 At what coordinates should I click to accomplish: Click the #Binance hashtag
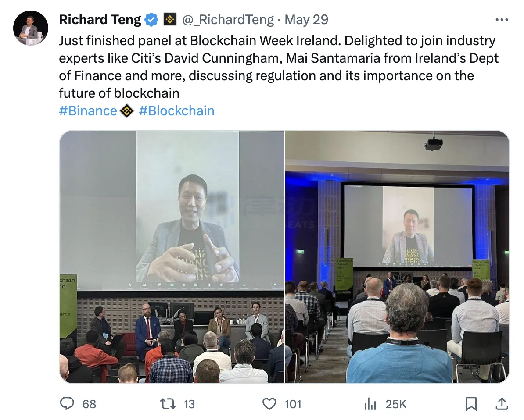point(88,111)
